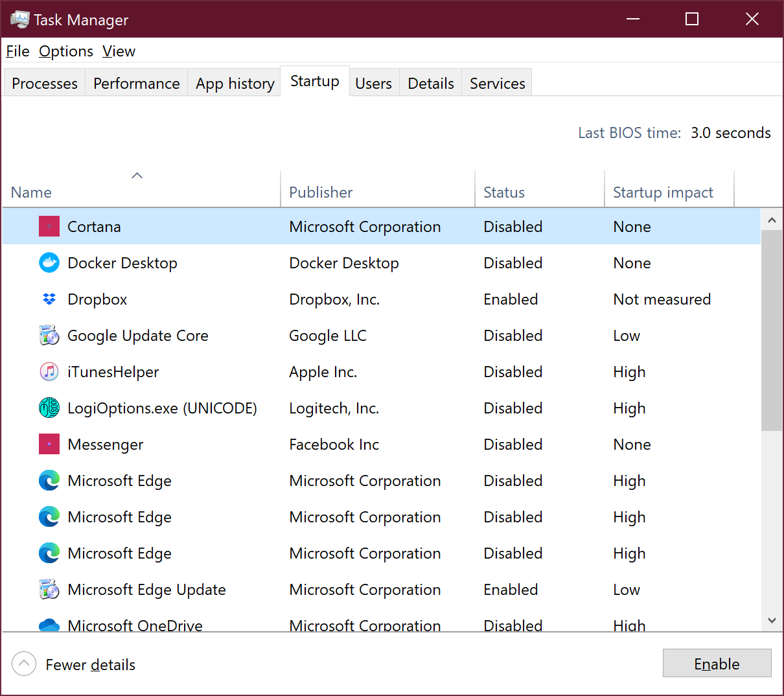784x696 pixels.
Task: Select the Messenger entry
Action: (x=106, y=445)
